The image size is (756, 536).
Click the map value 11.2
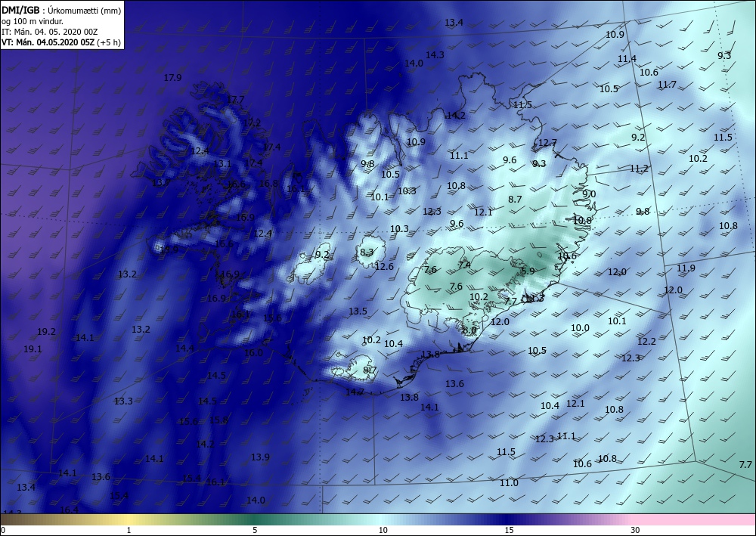click(x=640, y=169)
